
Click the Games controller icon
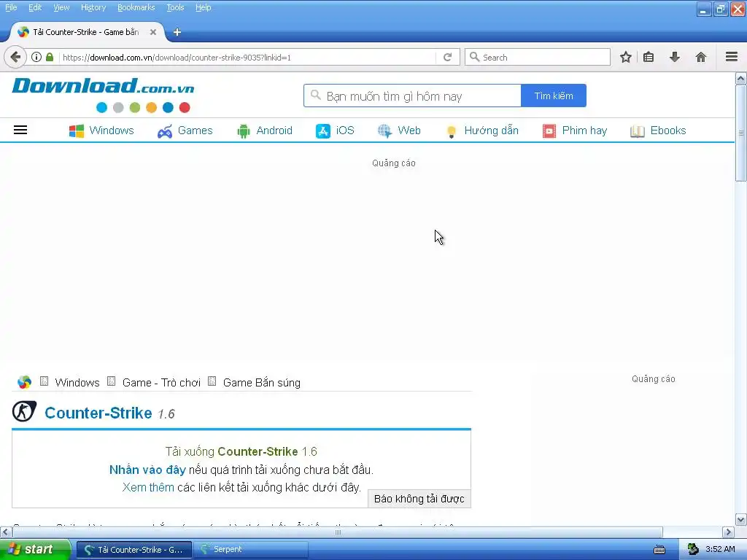coord(165,131)
